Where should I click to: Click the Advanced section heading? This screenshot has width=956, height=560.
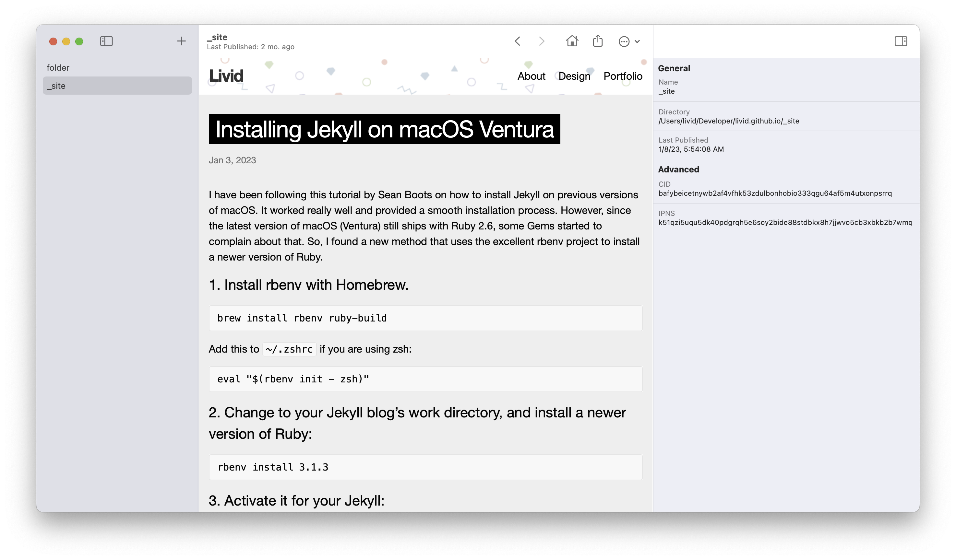tap(678, 169)
